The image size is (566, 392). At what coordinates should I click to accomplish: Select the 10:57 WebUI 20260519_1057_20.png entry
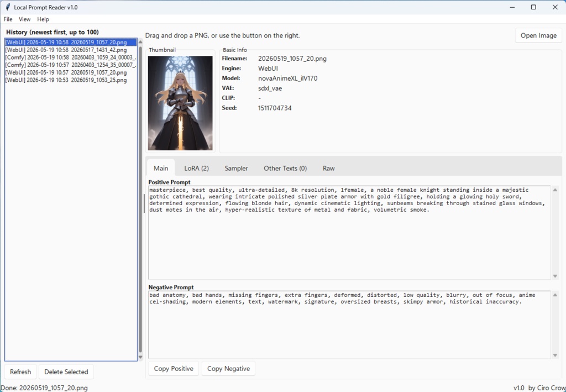pyautogui.click(x=71, y=72)
